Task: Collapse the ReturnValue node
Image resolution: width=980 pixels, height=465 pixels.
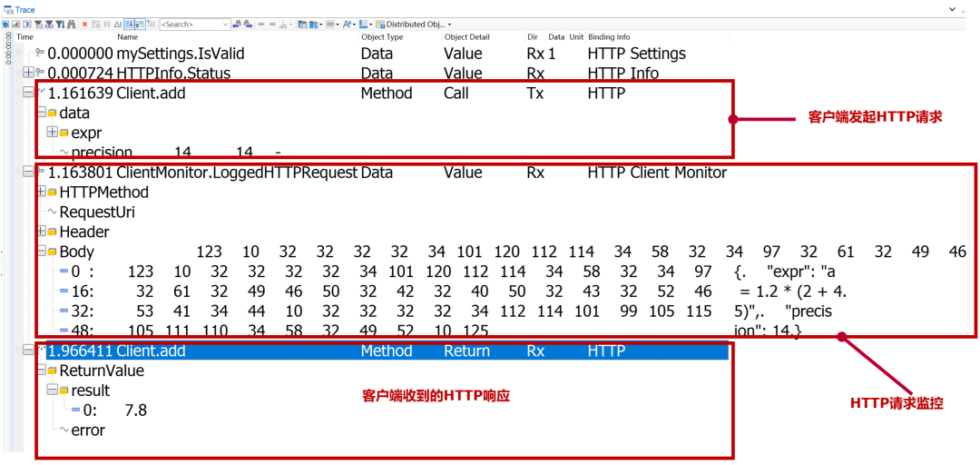Action: tap(41, 371)
